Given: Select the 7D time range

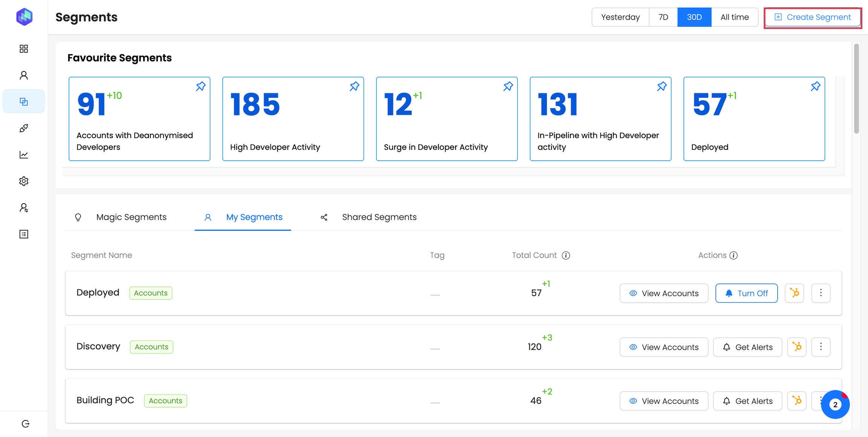Looking at the screenshot, I should click(663, 17).
